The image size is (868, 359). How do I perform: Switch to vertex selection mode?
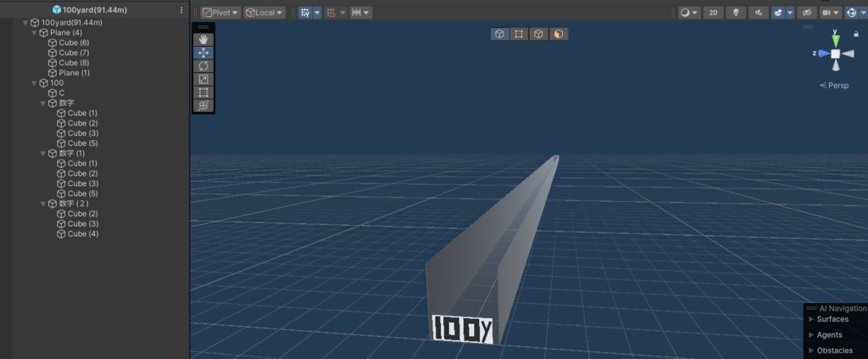click(520, 34)
